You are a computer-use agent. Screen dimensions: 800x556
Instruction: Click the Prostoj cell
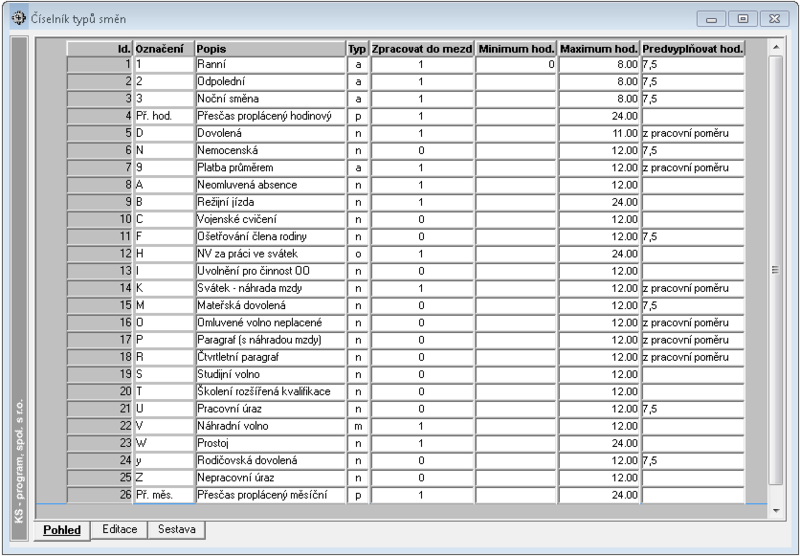270,443
